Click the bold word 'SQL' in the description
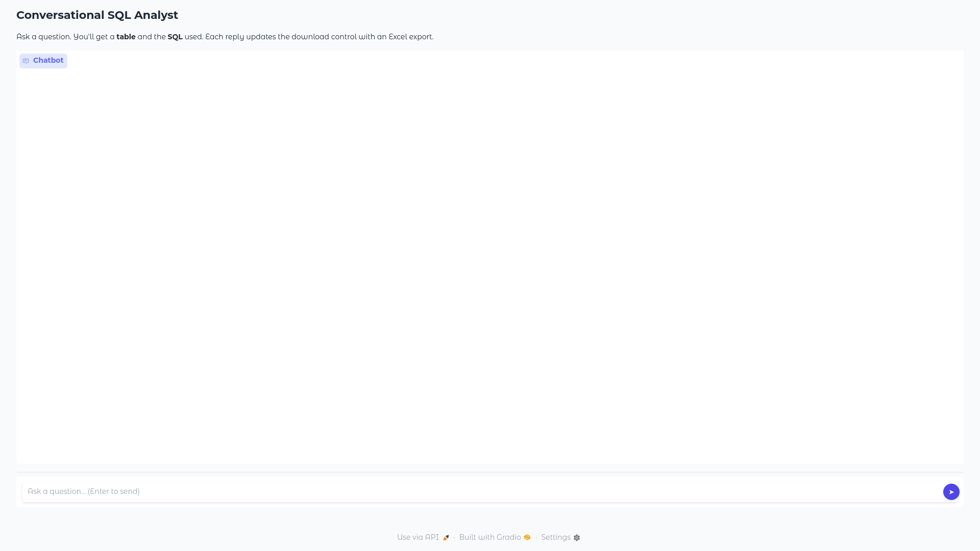The width and height of the screenshot is (980, 551). click(x=175, y=37)
